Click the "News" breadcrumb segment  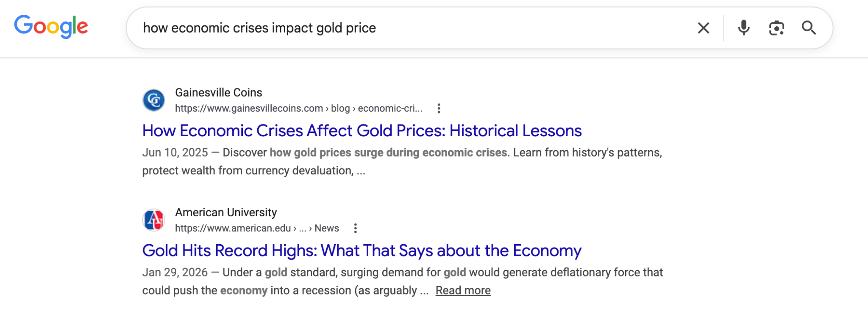[328, 228]
